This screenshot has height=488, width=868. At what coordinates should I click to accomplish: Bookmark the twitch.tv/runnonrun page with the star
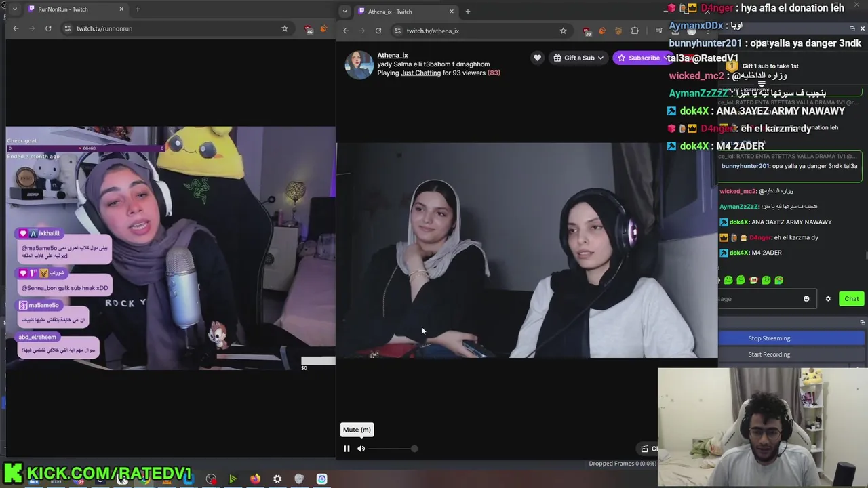click(x=285, y=28)
